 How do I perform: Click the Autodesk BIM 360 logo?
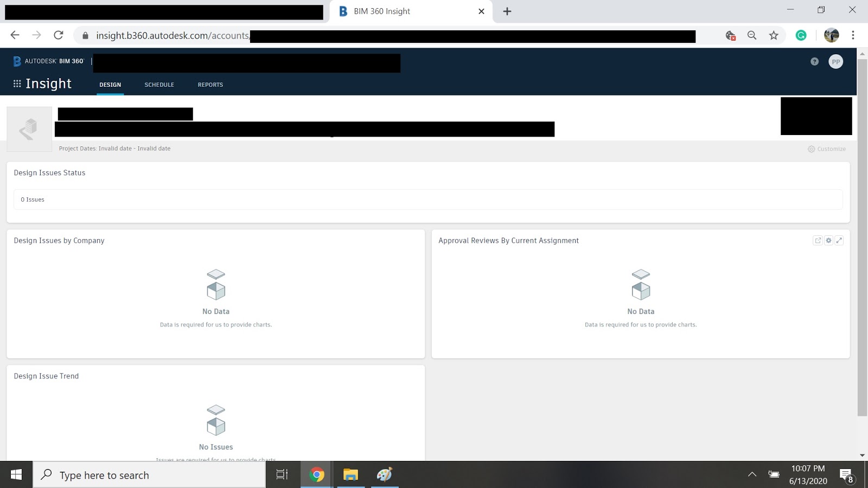[49, 61]
